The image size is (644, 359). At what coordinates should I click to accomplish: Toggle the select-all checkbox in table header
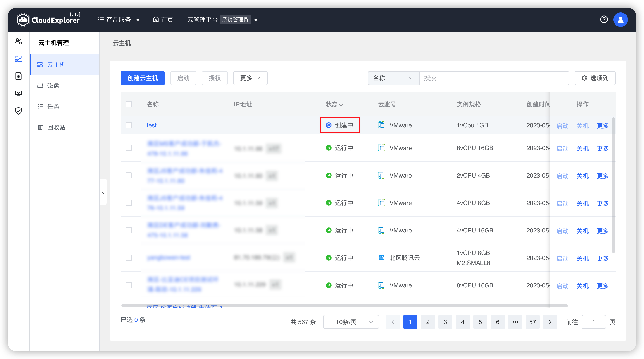[x=129, y=104]
